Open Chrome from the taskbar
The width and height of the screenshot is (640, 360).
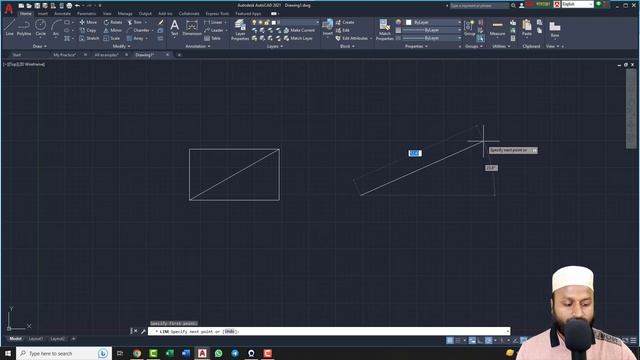(x=137, y=353)
